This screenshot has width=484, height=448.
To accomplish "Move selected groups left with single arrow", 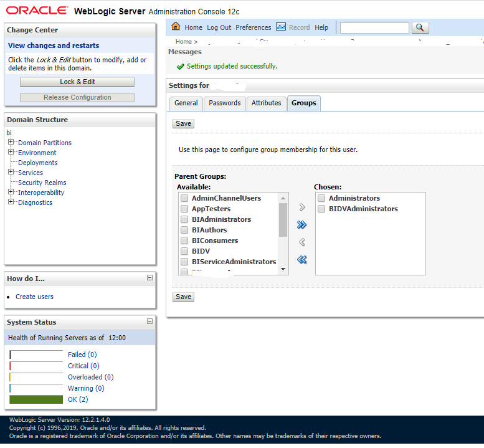I will 302,242.
